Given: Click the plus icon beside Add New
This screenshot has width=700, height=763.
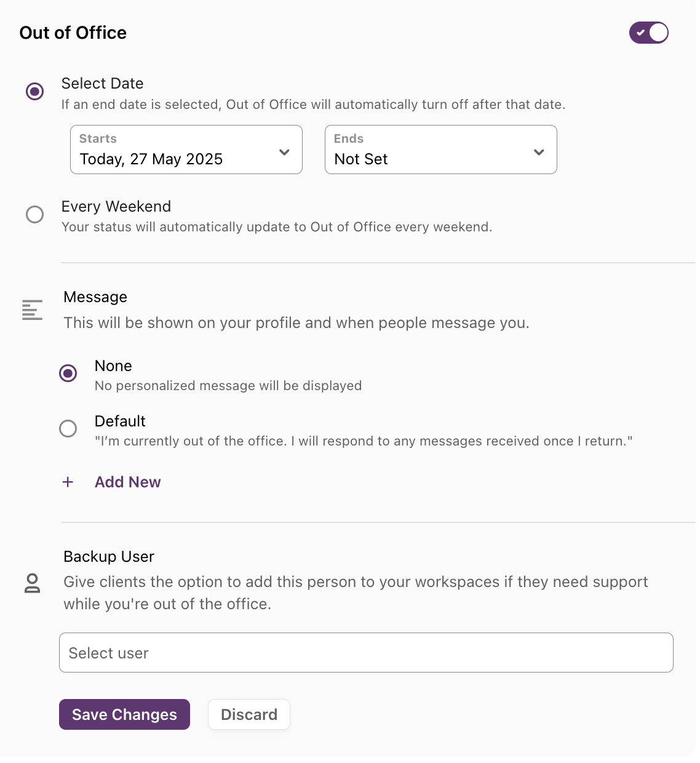Looking at the screenshot, I should click(x=68, y=482).
